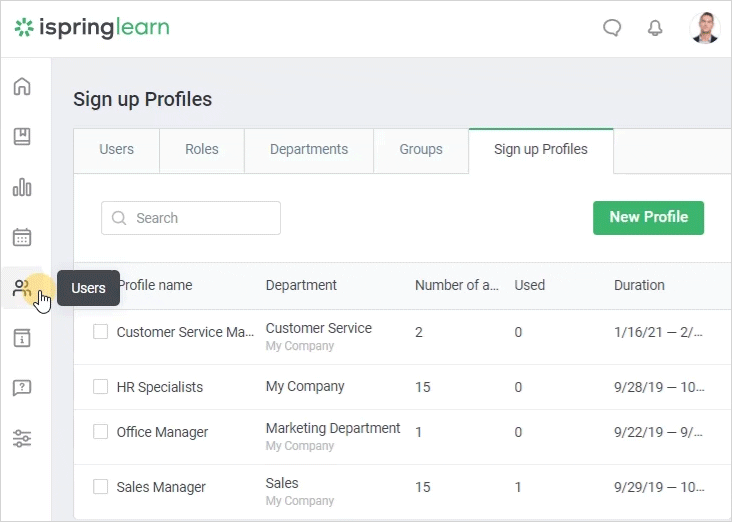Open the Home icon in sidebar

pyautogui.click(x=22, y=86)
